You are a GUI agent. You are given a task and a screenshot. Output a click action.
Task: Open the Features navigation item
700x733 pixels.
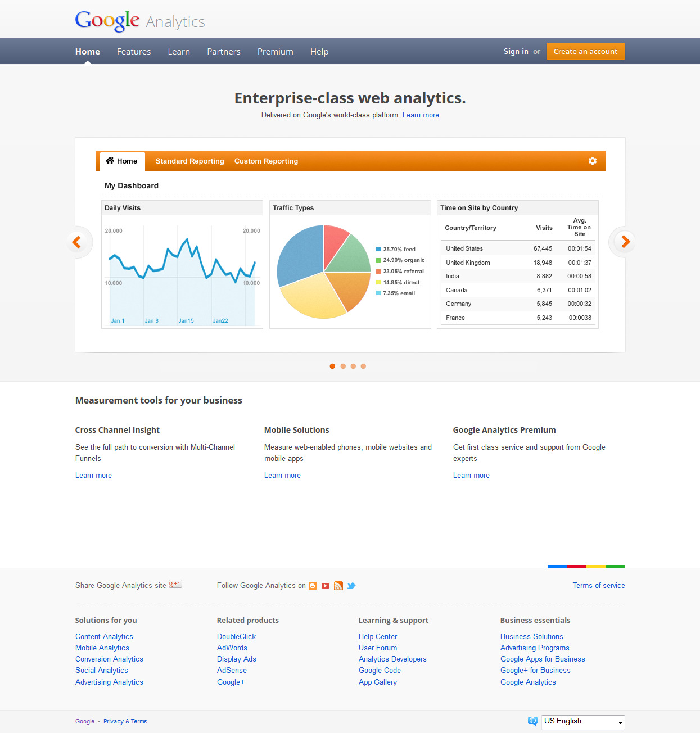(x=134, y=52)
